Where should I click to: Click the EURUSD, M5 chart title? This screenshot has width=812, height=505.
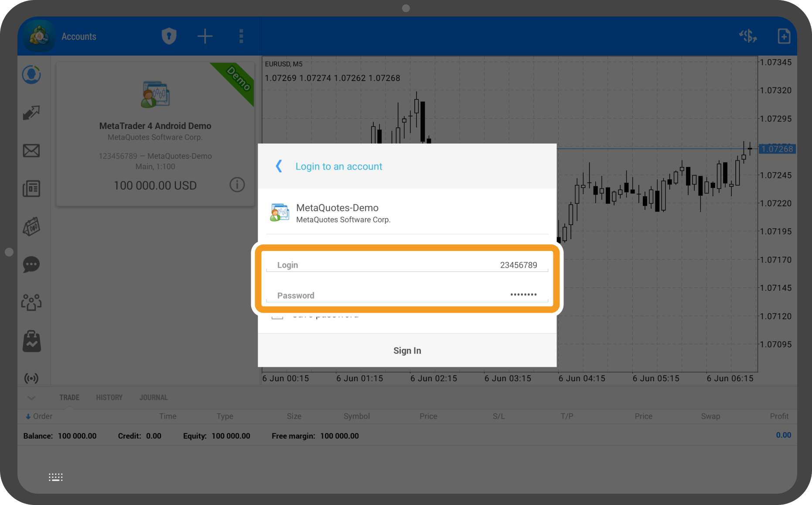pyautogui.click(x=284, y=64)
